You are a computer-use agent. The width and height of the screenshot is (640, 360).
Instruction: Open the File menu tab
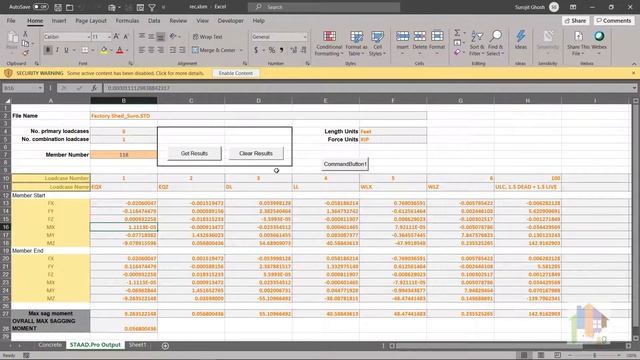pos(11,20)
